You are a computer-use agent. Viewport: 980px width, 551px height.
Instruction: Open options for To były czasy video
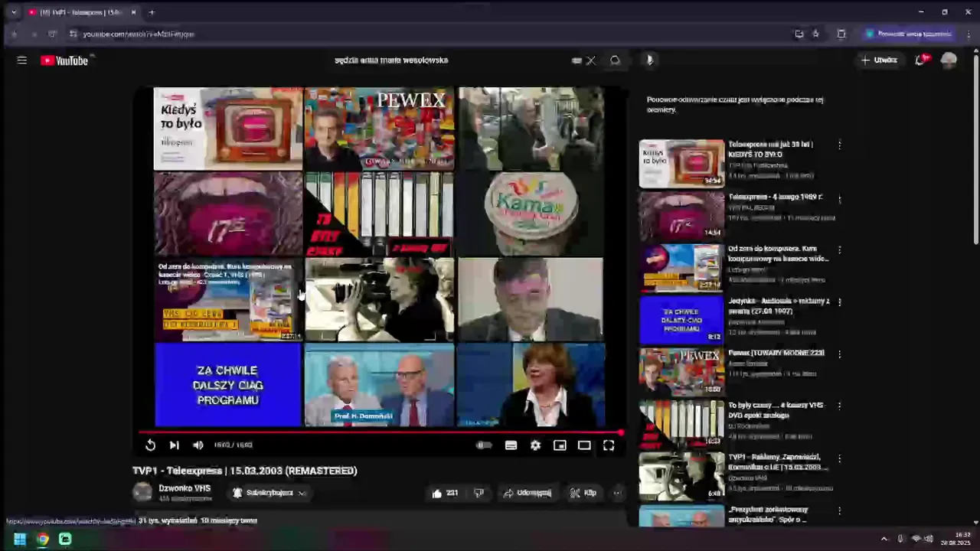click(839, 406)
